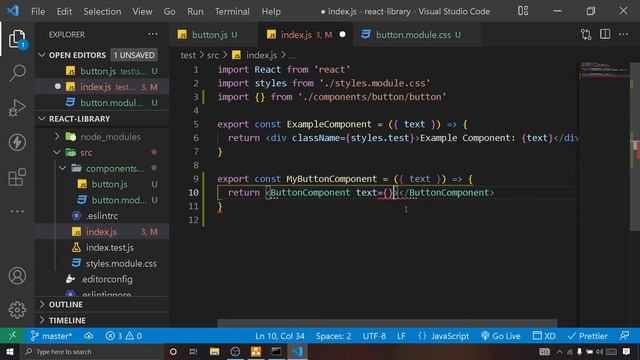Open the Windows Start menu
The width and height of the screenshot is (640, 360).
9,352
